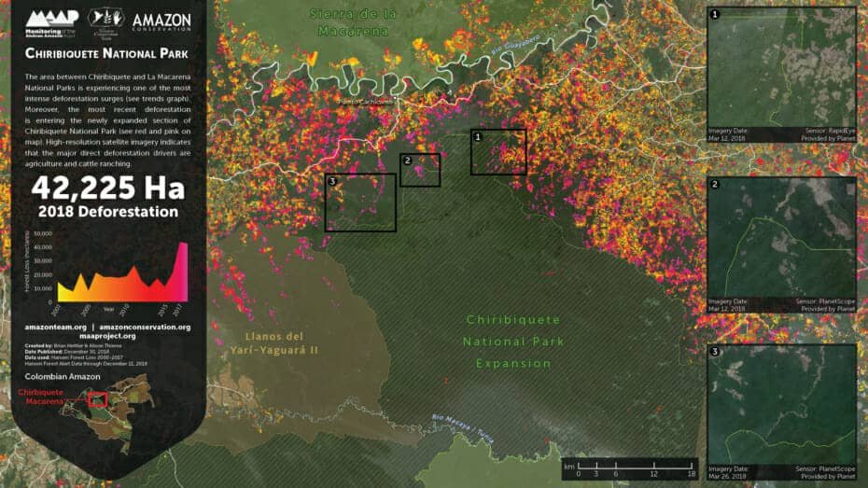Screen dimensions: 868x488
Task: Select map zoom box labeled 1
Action: (x=498, y=152)
